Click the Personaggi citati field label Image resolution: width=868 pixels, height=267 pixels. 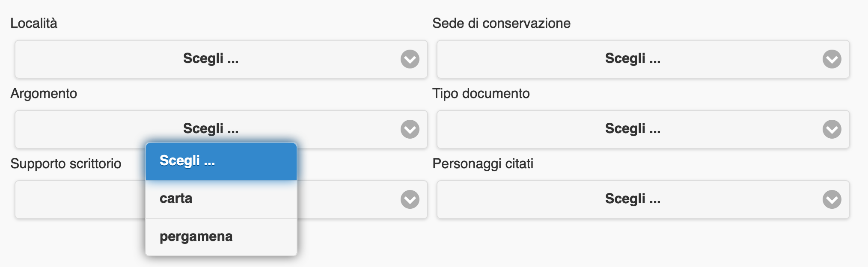click(483, 164)
